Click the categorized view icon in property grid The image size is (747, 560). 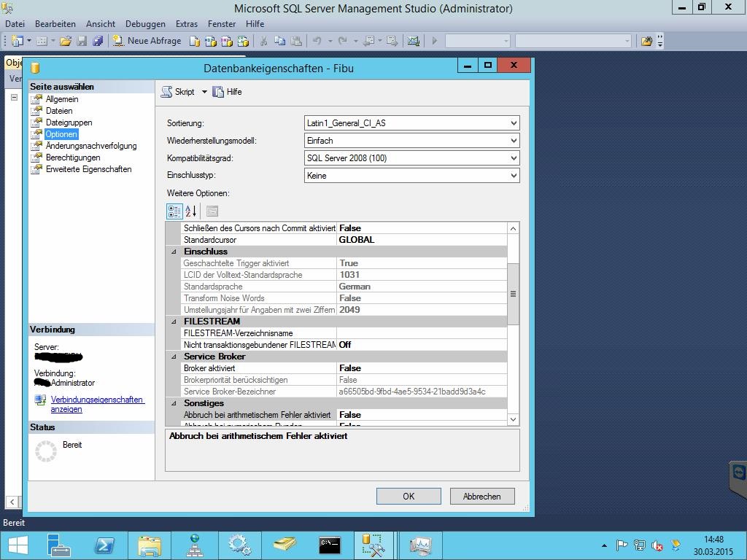174,211
